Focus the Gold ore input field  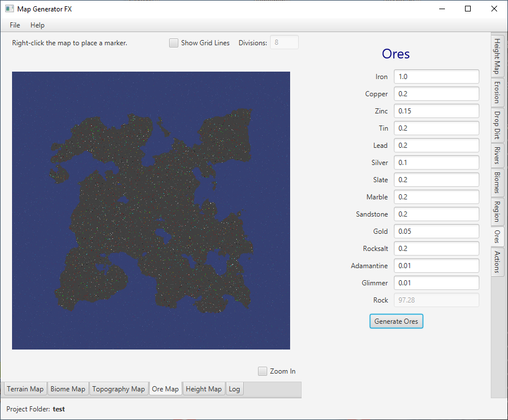[436, 231]
